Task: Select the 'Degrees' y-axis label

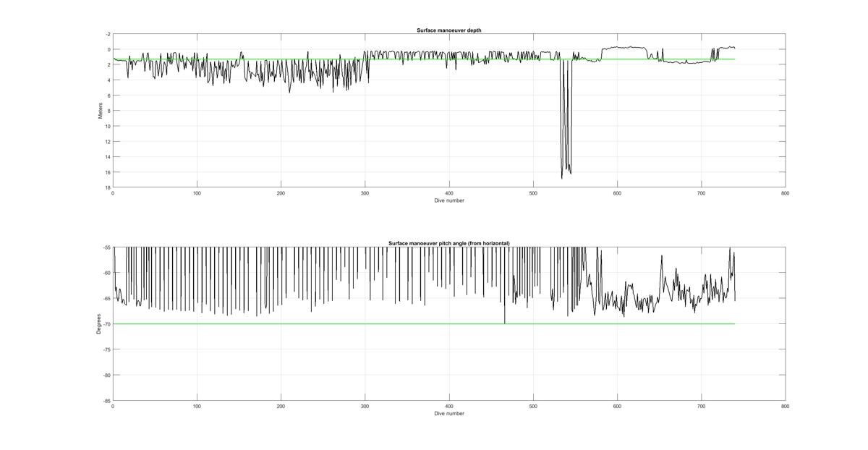Action: tap(98, 324)
